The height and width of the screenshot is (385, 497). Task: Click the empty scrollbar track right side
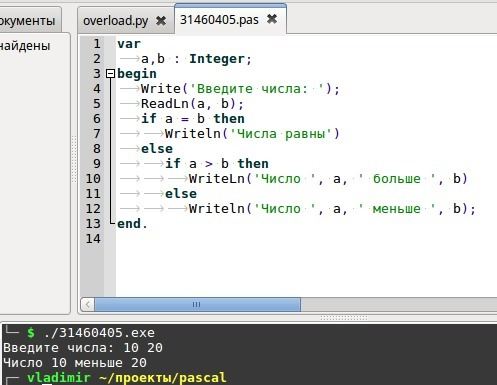[398, 304]
